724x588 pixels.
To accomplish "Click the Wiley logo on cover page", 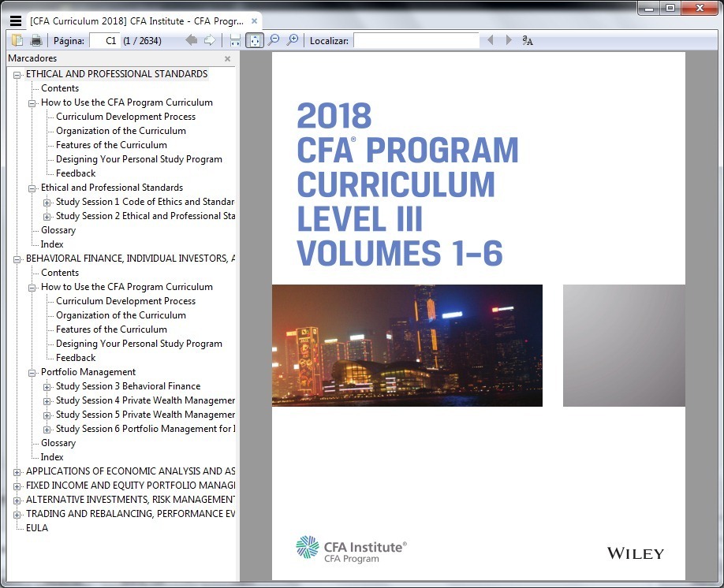I will coord(636,553).
